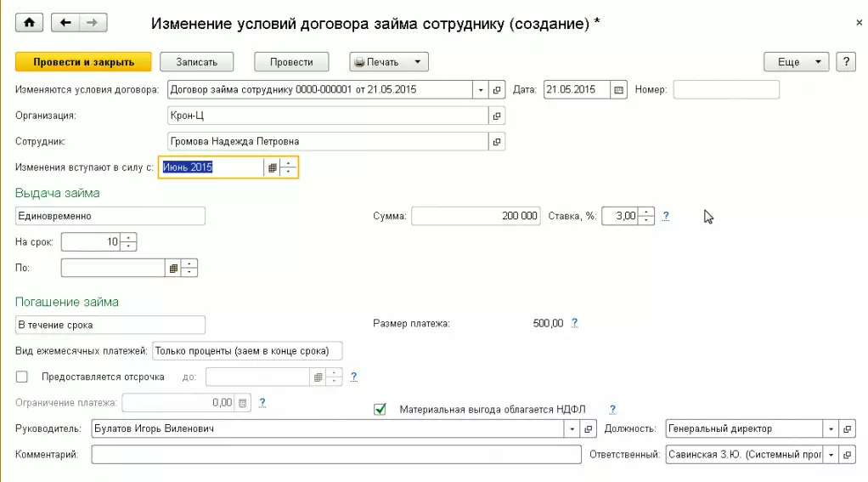Uncheck Материальная выгода облагается НДФЛ

(x=380, y=410)
